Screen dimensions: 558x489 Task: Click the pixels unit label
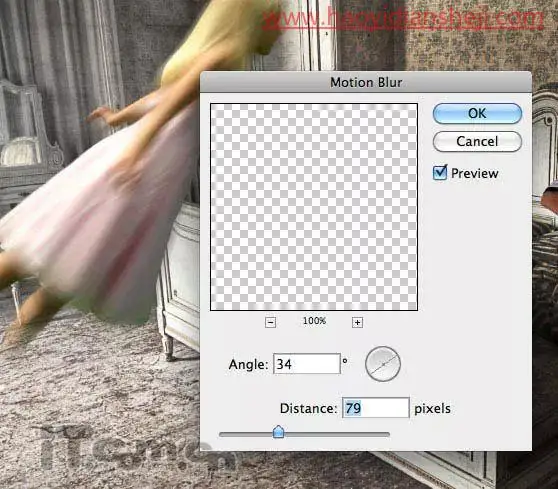click(432, 409)
